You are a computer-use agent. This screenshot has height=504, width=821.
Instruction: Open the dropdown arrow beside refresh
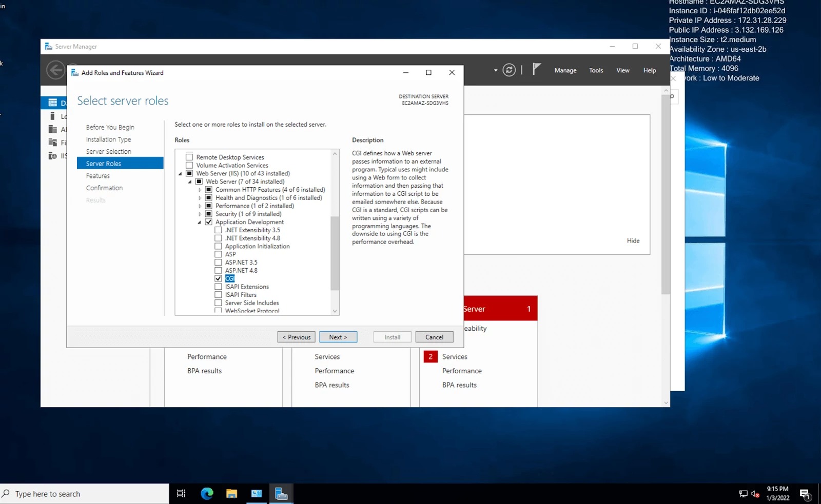(x=495, y=70)
